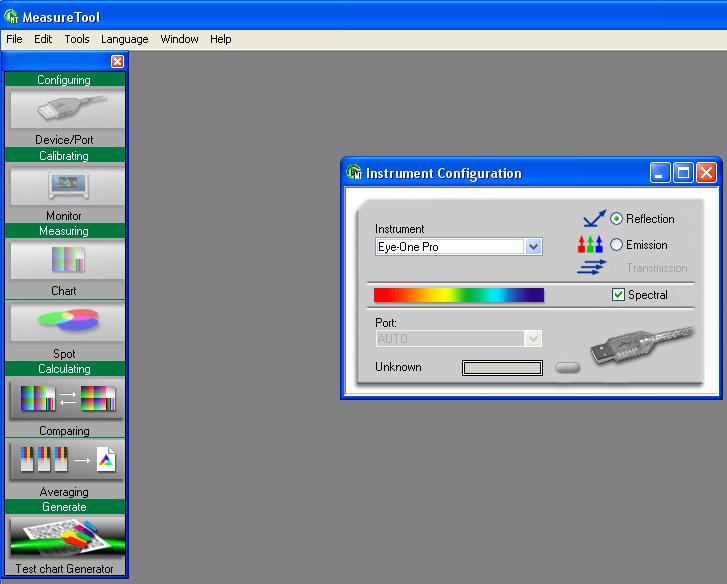Launch the Monitor calibration tool
The image size is (727, 584).
67,185
